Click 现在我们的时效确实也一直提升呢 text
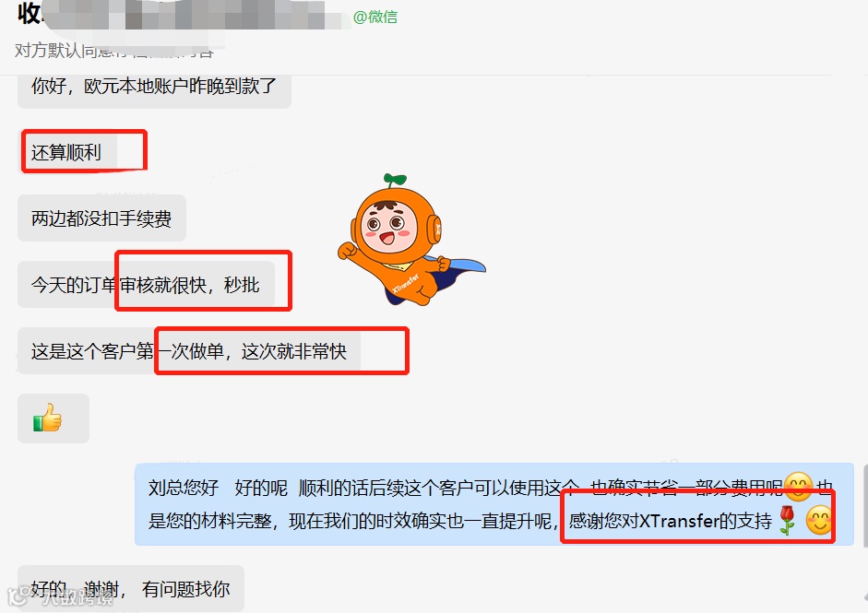868x613 pixels. click(424, 521)
